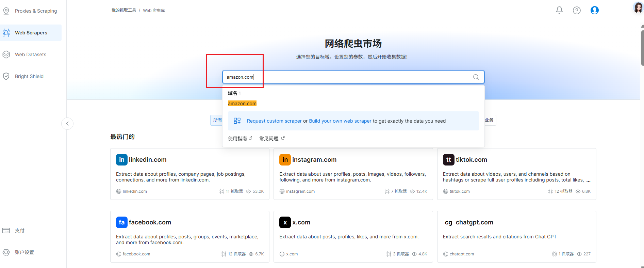Open the blue account profile icon
Viewport: 644px width, 268px height.
(595, 10)
